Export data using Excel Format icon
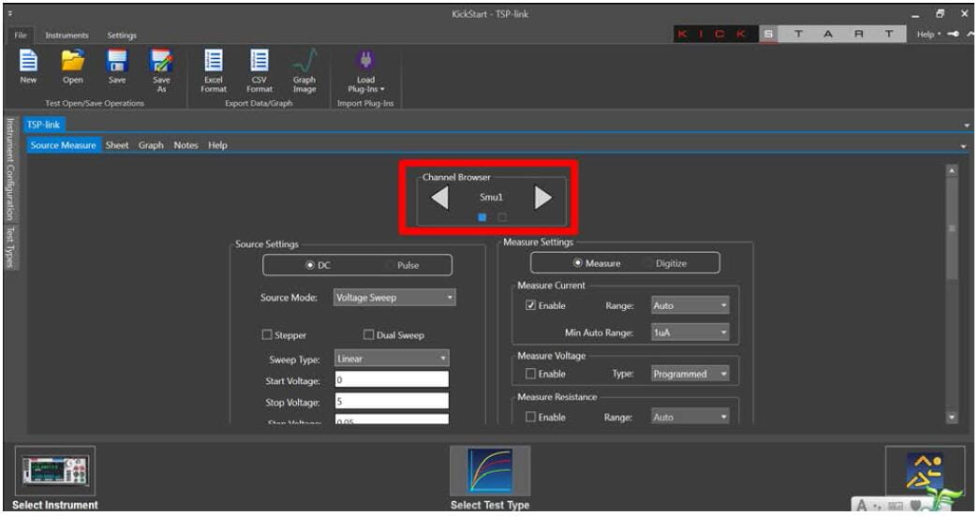 214,64
